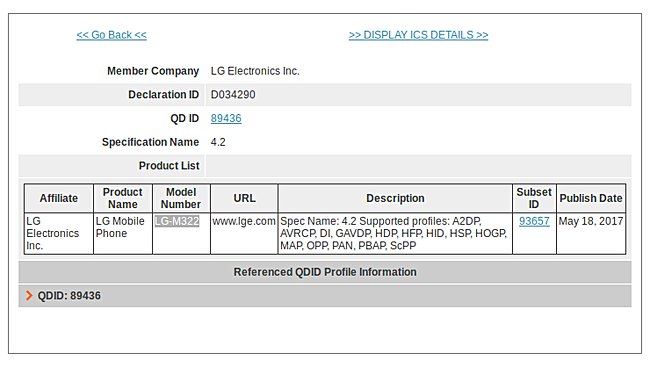This screenshot has width=650, height=367.
Task: Click the Declaration ID value D034290
Action: [x=233, y=95]
